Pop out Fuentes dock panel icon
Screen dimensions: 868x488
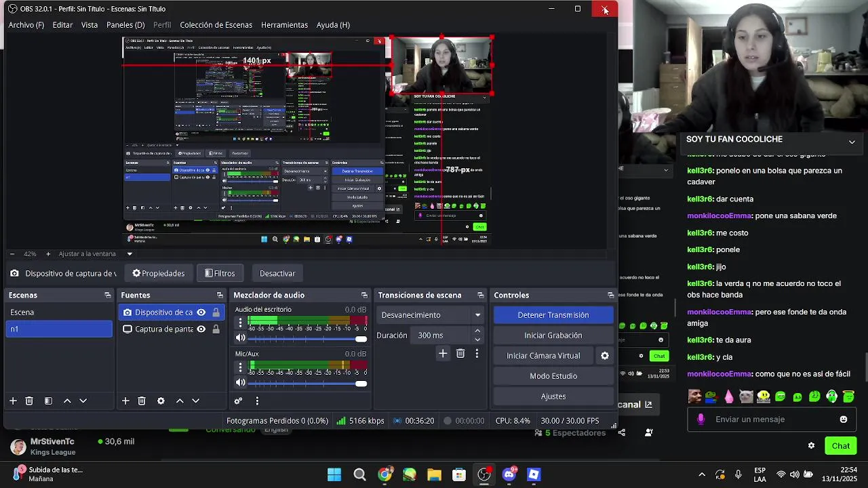coord(220,295)
